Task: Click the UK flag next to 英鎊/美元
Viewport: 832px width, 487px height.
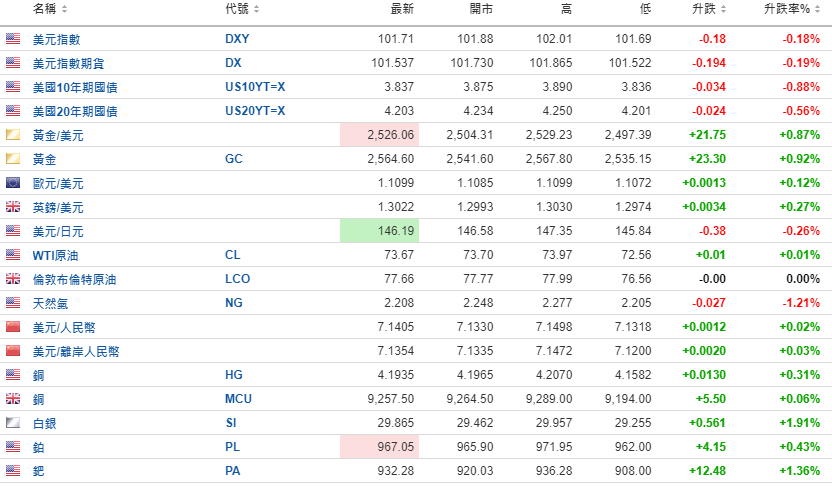Action: pos(13,207)
